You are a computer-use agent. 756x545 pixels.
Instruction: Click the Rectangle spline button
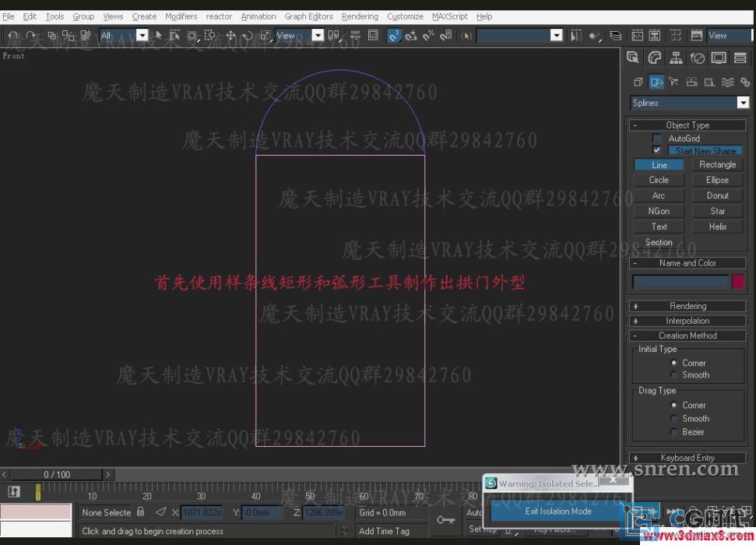(717, 164)
